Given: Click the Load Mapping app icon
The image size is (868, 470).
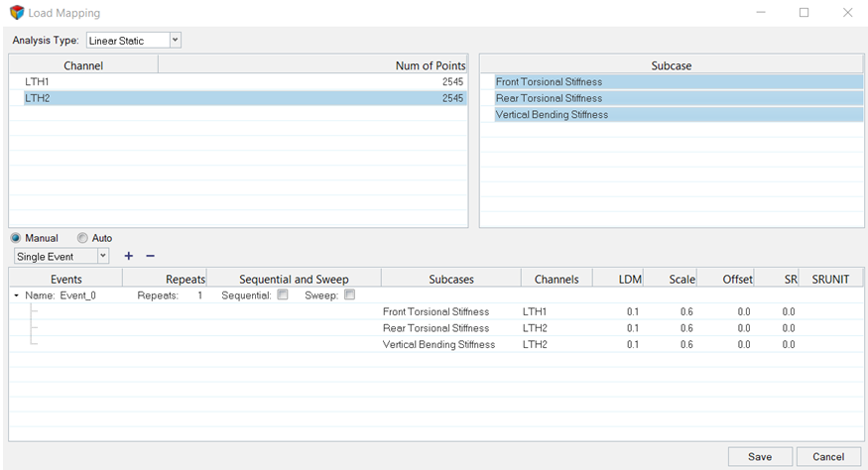Looking at the screenshot, I should 17,13.
